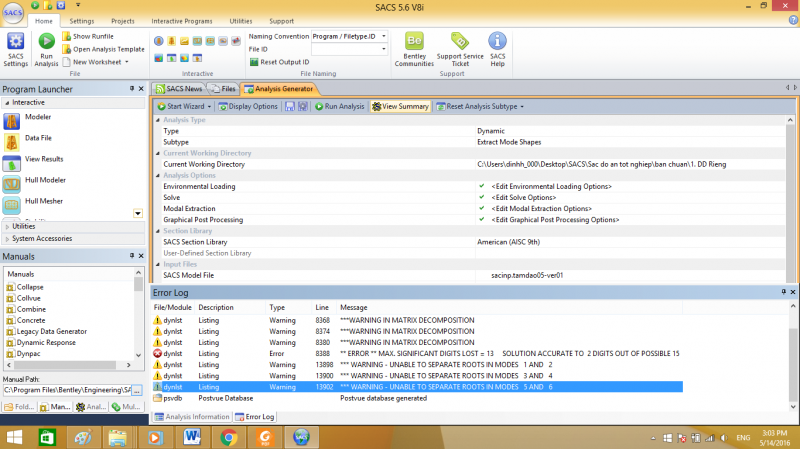The image size is (800, 449).
Task: Click Edit Modal Extraction Options link
Action: click(x=541, y=209)
